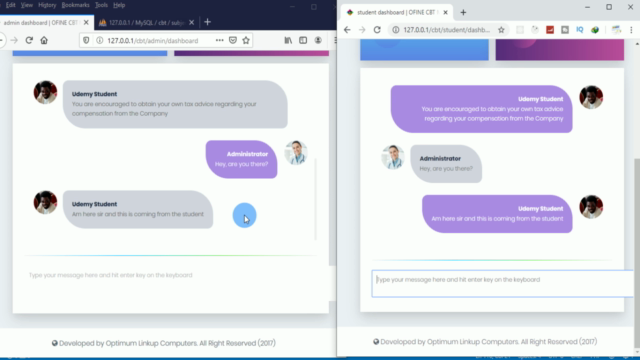Reload the Chrome student dashboard page
This screenshot has width=640, height=360.
click(377, 30)
